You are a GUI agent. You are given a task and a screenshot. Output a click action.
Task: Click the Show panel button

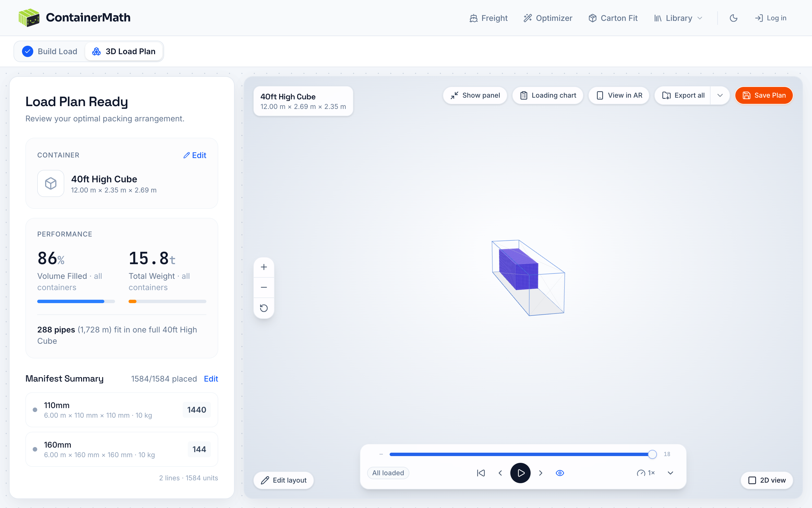point(475,95)
